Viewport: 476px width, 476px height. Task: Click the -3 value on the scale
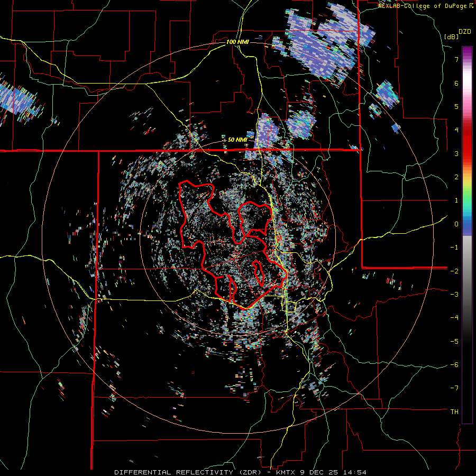coord(454,295)
